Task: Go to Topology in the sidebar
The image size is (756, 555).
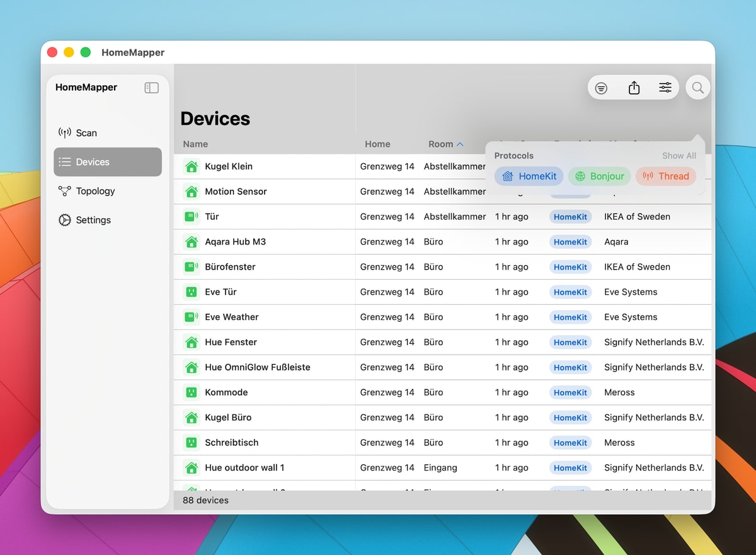Action: (x=108, y=191)
